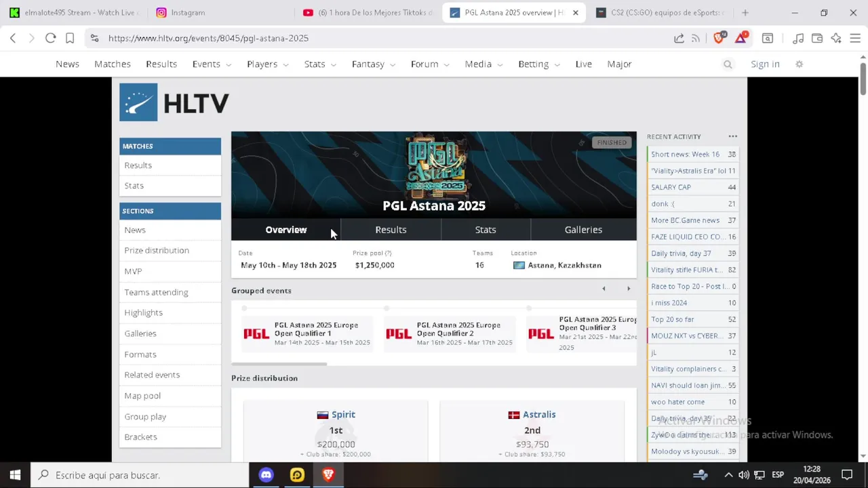Open the Leo AI sparkle icon
868x488 pixels.
click(x=836, y=38)
